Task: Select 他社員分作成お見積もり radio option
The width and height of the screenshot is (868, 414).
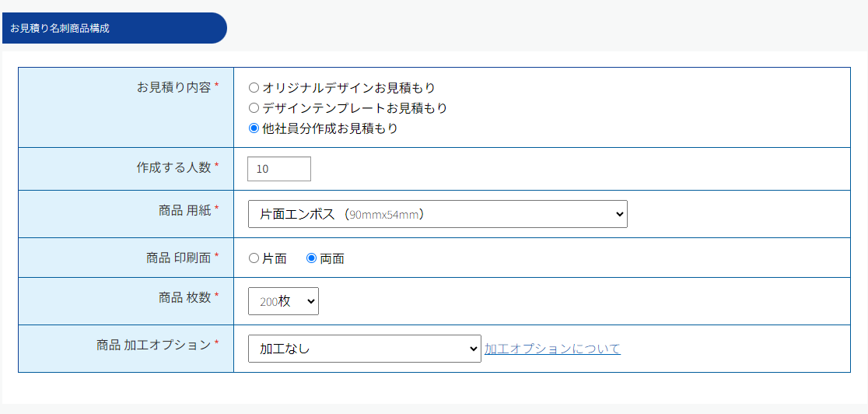Action: tap(254, 128)
